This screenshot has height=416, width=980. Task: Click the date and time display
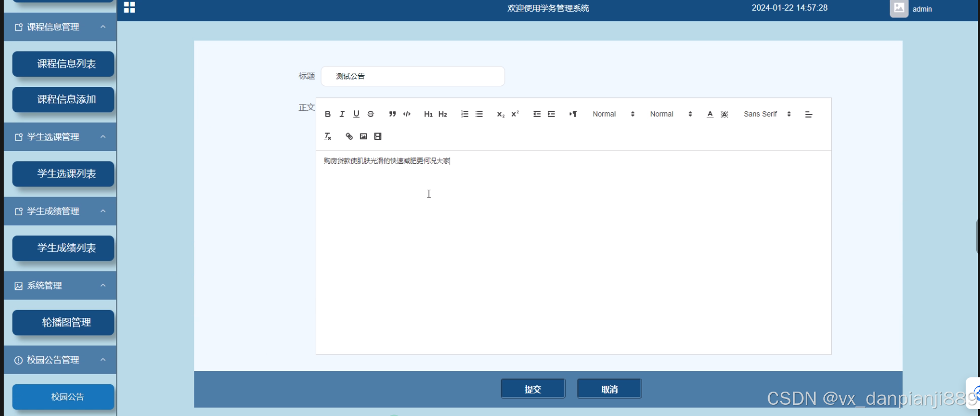tap(789, 8)
